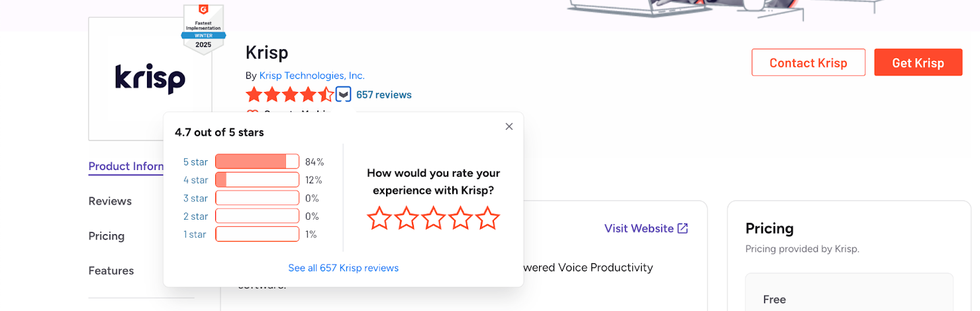Toggle the rating dropdown chevron beside the stars
The image size is (980, 311).
click(343, 95)
